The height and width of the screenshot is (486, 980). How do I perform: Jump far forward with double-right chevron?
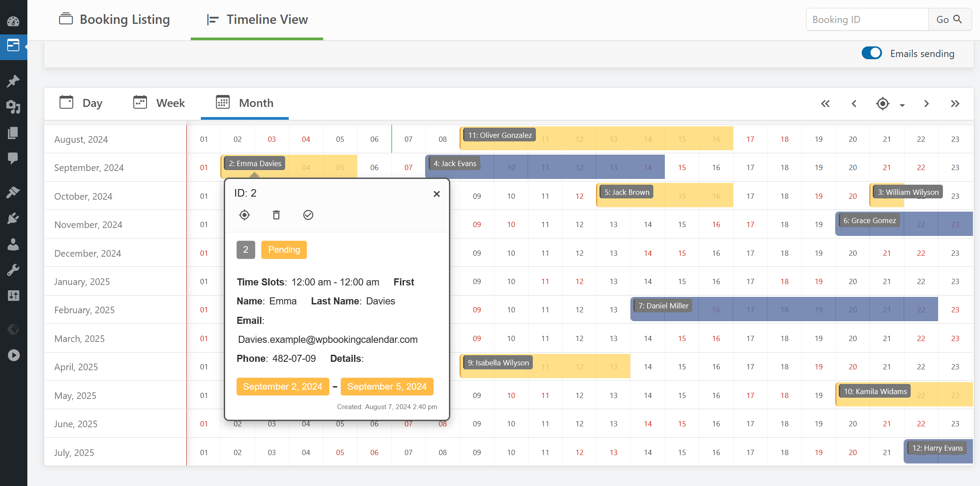tap(955, 104)
